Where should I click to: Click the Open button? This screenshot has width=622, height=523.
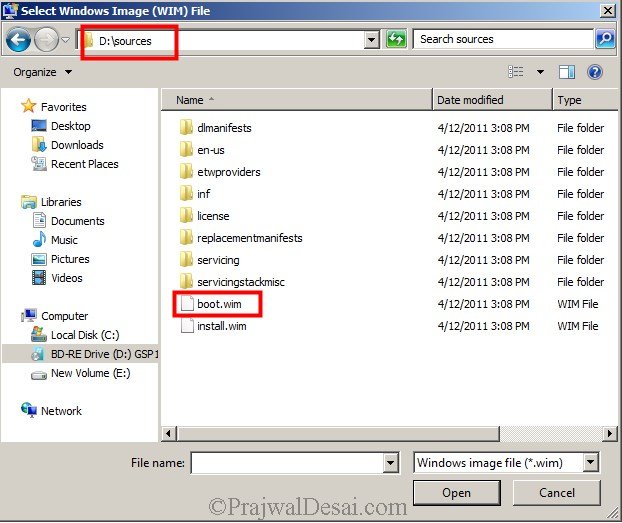457,493
